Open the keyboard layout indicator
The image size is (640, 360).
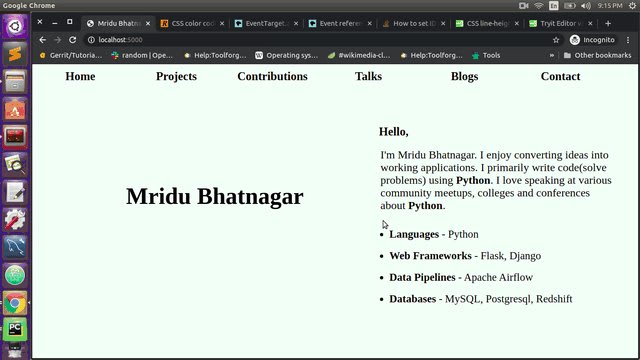554,5
